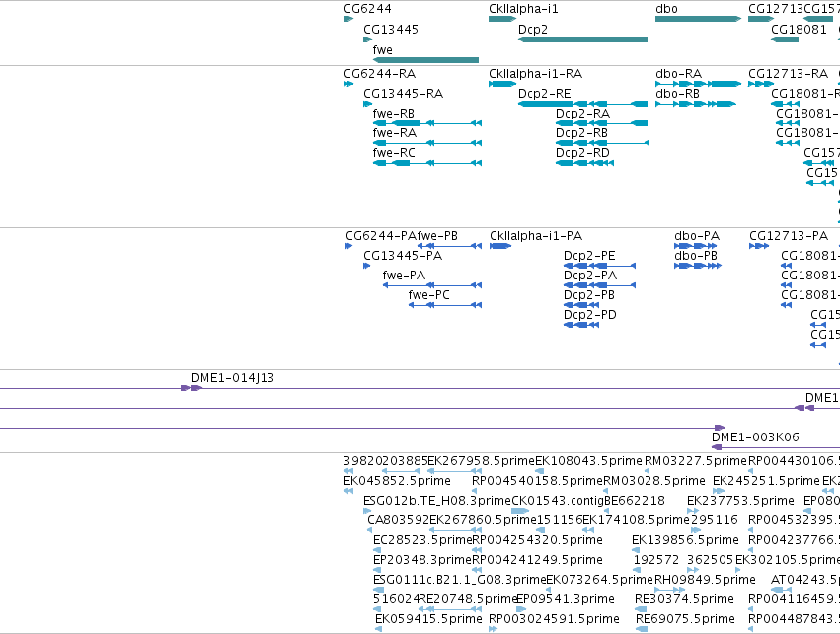Select the CG12713-RA transcript label
This screenshot has height=634, width=840.
coord(788,74)
